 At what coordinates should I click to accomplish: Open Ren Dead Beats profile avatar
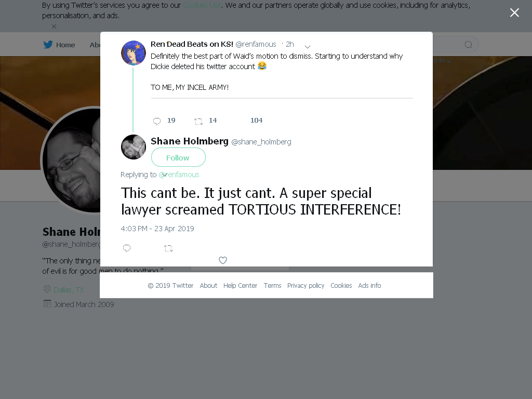[x=134, y=52]
